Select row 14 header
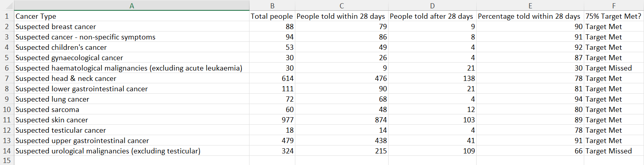The width and height of the screenshot is (644, 165). click(7, 151)
